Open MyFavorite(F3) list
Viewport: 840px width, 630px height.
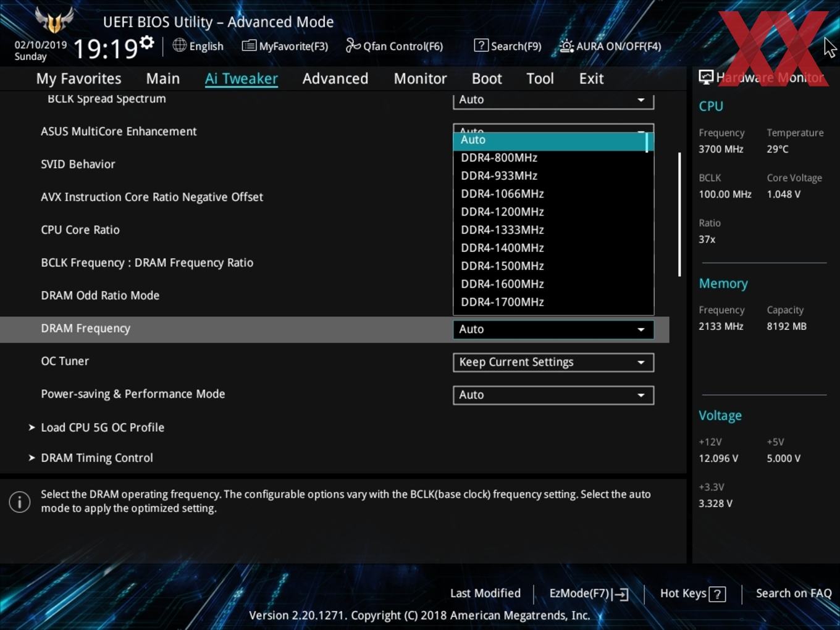point(285,46)
